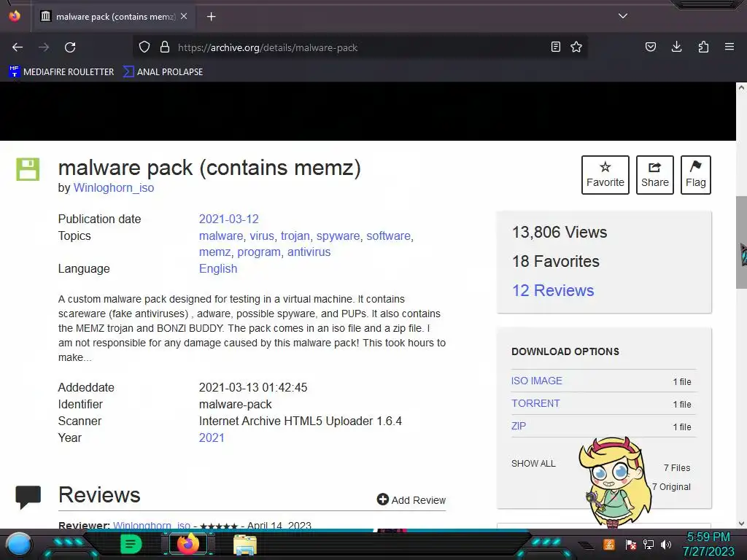Viewport: 747px width, 560px height.
Task: Go forward using the forward arrow
Action: pos(44,47)
